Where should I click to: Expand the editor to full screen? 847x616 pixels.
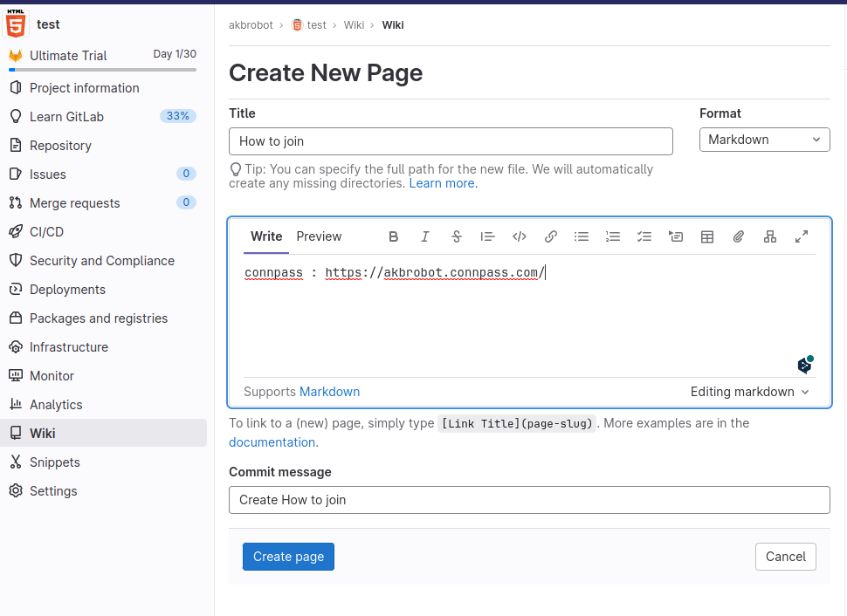[802, 236]
